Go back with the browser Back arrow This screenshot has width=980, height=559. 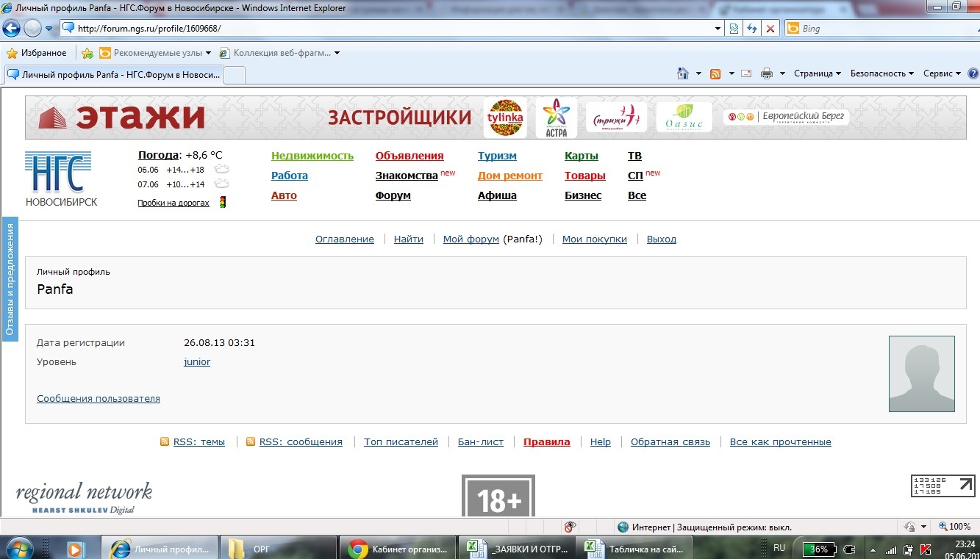[x=11, y=29]
